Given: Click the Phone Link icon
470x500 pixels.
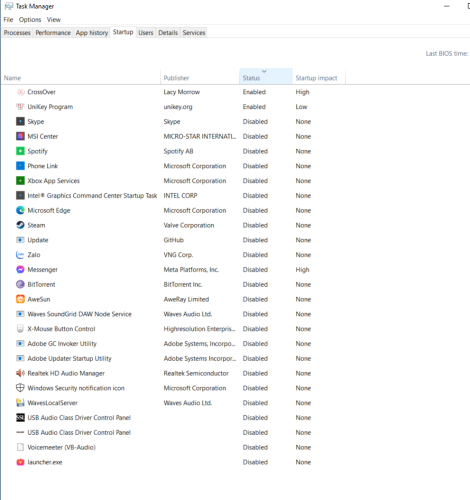Looking at the screenshot, I should [x=20, y=166].
